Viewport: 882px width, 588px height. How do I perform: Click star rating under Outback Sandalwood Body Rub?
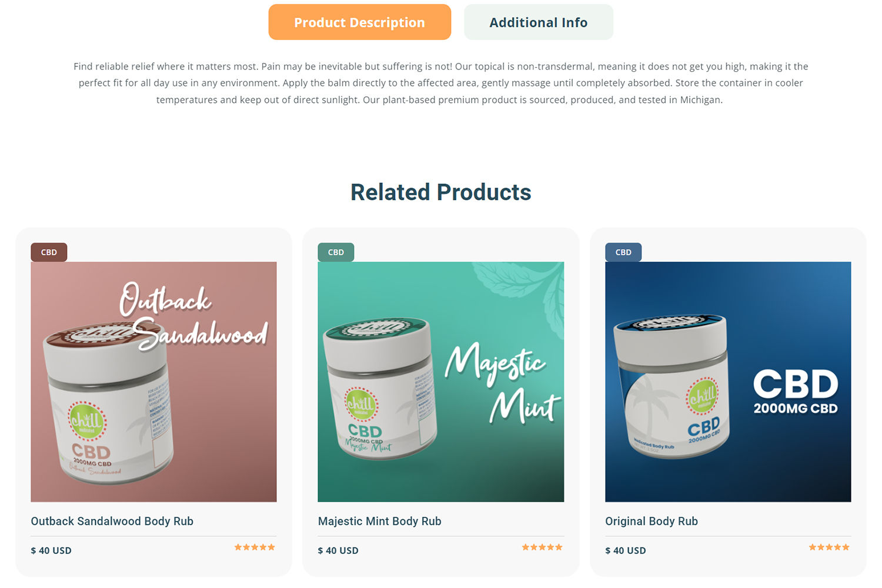tap(255, 547)
